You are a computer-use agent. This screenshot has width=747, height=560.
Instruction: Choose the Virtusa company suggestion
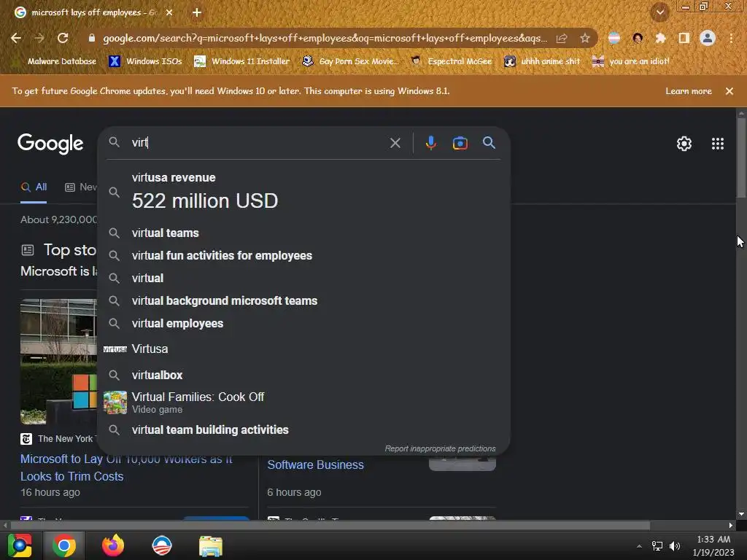pos(303,349)
